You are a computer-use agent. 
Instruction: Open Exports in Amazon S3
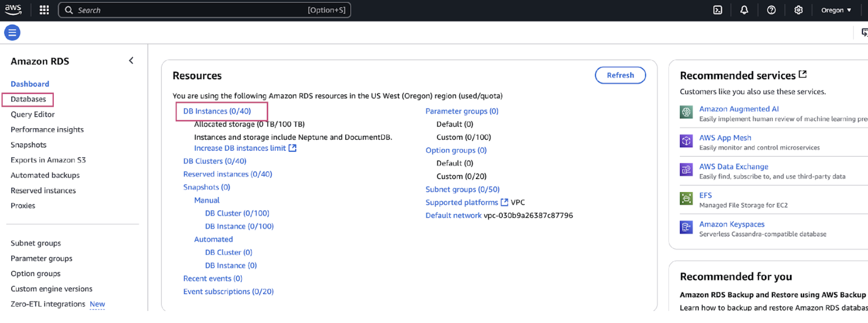click(48, 160)
